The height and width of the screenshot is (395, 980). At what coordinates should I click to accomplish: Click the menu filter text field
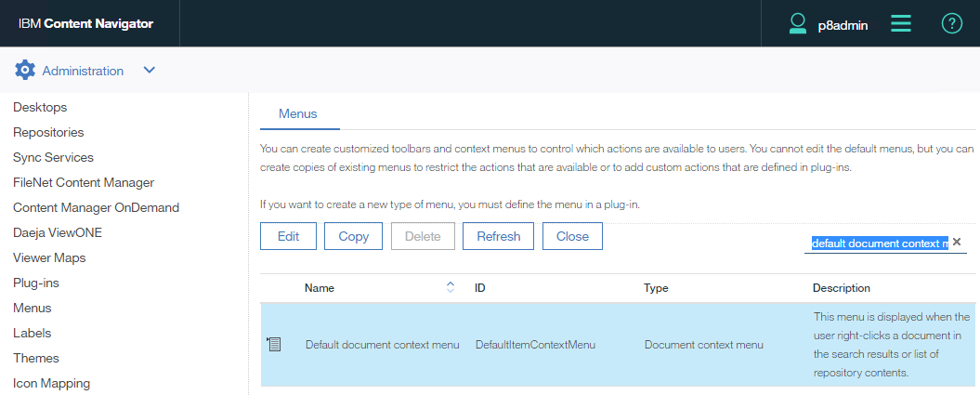[x=879, y=243]
